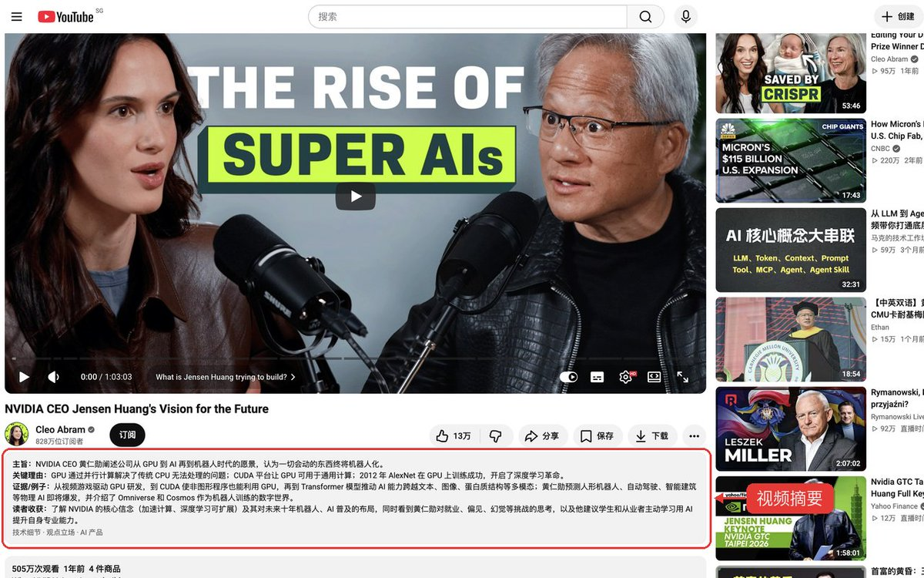Click the 828万位订阅者 subscriber count
924x578 pixels.
click(59, 442)
